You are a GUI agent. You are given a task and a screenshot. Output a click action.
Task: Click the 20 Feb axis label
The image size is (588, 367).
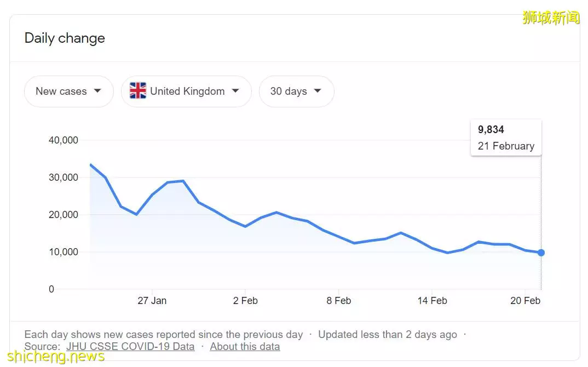coord(526,301)
